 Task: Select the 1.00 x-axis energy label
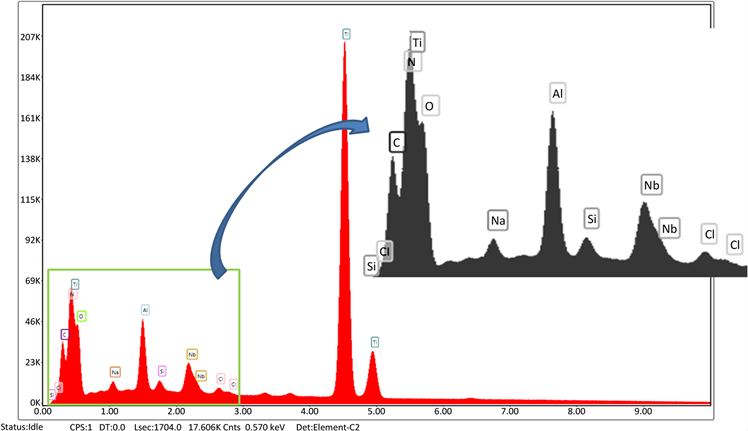click(110, 411)
